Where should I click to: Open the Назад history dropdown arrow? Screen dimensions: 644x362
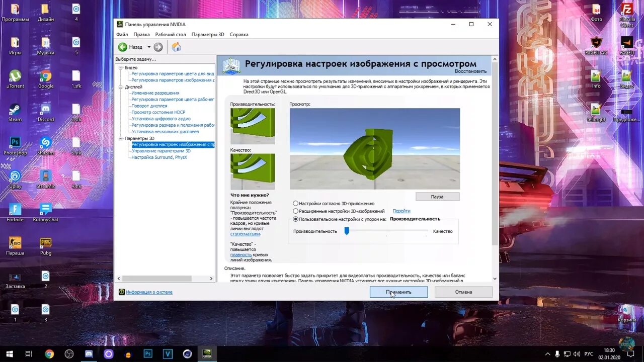(x=149, y=47)
